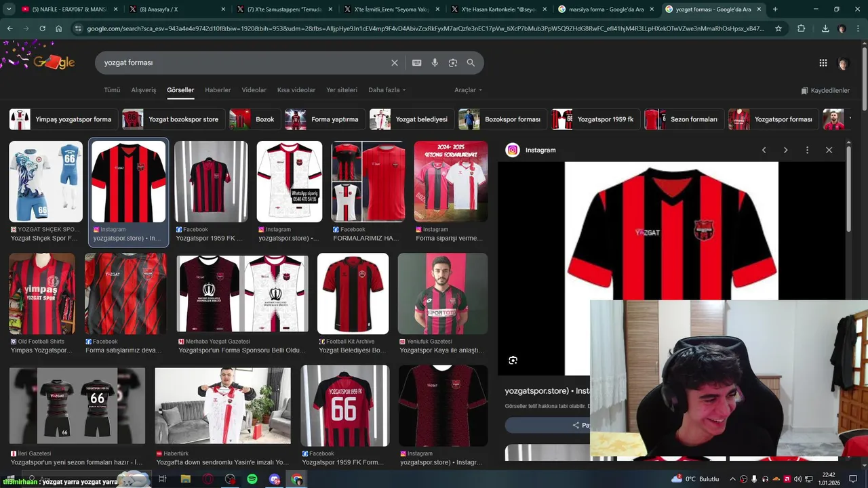Open the Habertürk Yasin imzalı result

tap(223, 406)
